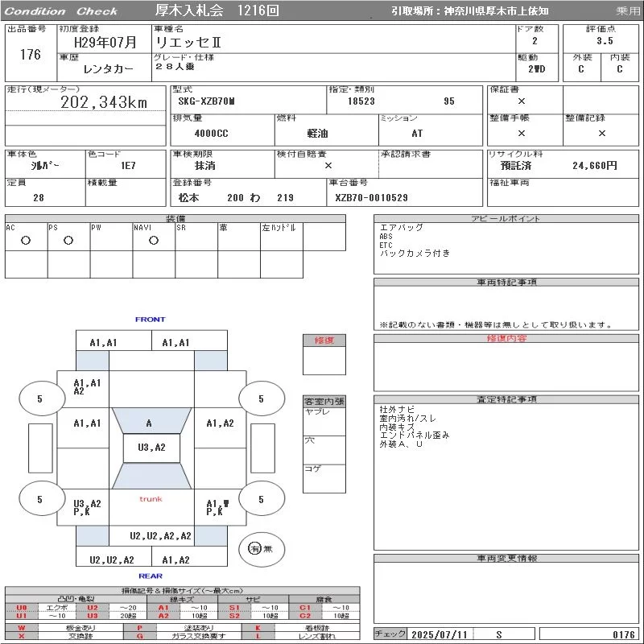Viewport: 644px width, 644px height.
Task: Click the A2 legend code
Action: click(x=163, y=616)
